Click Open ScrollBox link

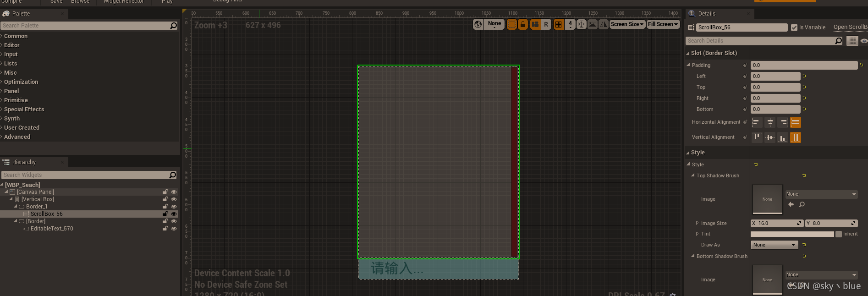click(x=851, y=27)
